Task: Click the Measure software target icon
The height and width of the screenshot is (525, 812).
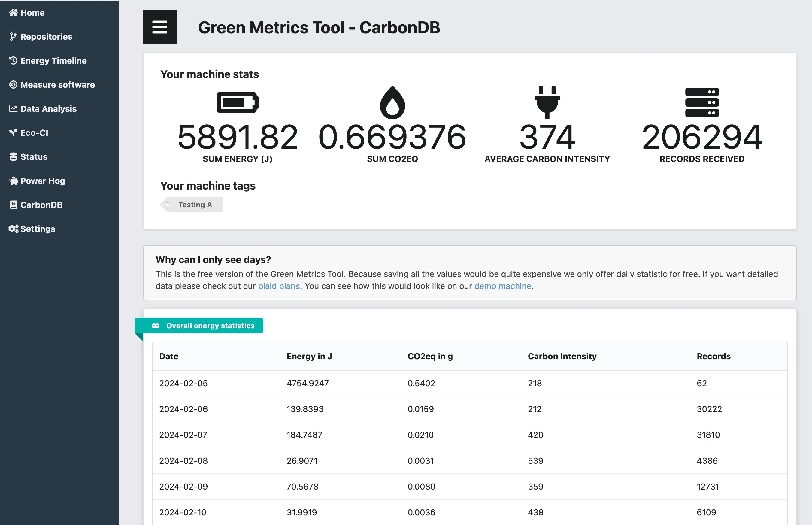Action: [x=13, y=84]
